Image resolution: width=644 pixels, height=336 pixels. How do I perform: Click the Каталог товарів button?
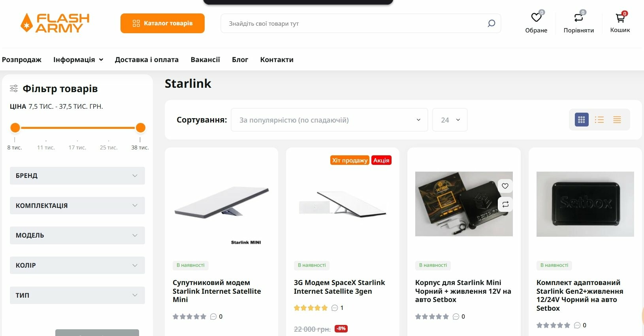coord(162,23)
